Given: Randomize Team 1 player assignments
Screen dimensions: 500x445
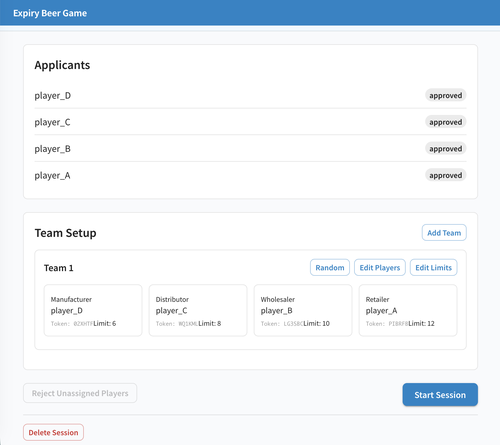Looking at the screenshot, I should (x=330, y=268).
